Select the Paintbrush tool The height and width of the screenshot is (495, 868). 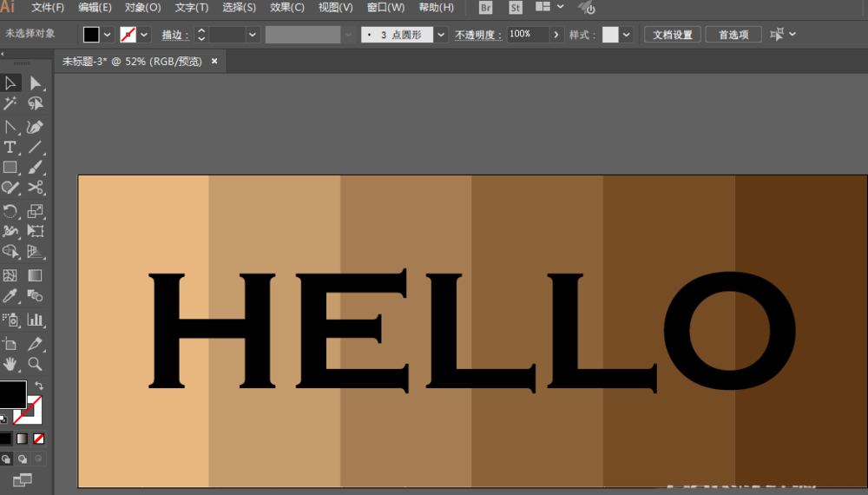pyautogui.click(x=36, y=167)
